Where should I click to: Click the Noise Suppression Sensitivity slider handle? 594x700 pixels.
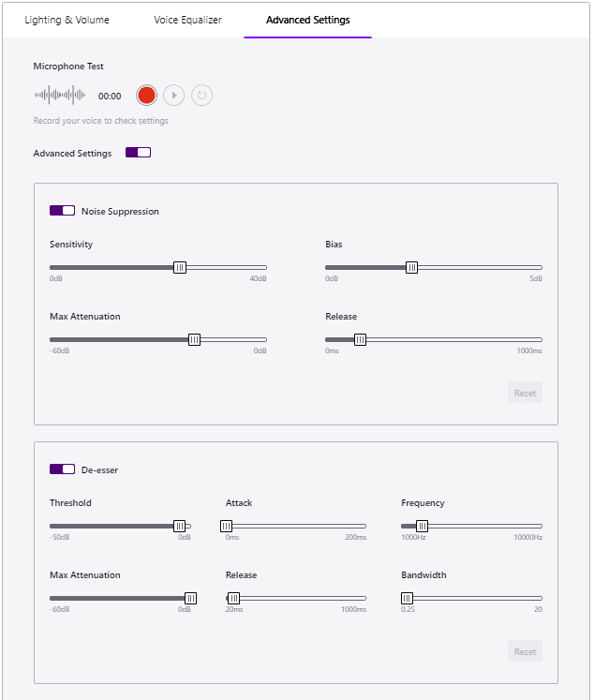click(x=180, y=267)
